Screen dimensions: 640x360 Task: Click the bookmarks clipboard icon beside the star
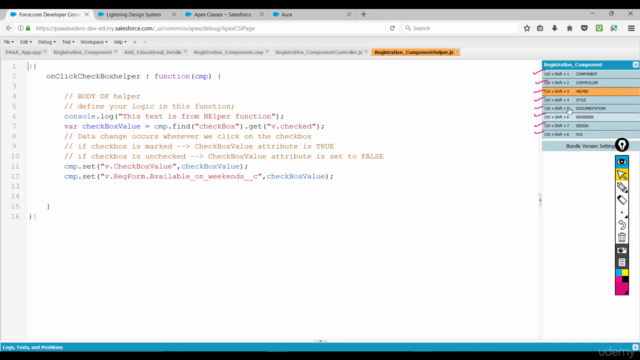click(x=540, y=28)
